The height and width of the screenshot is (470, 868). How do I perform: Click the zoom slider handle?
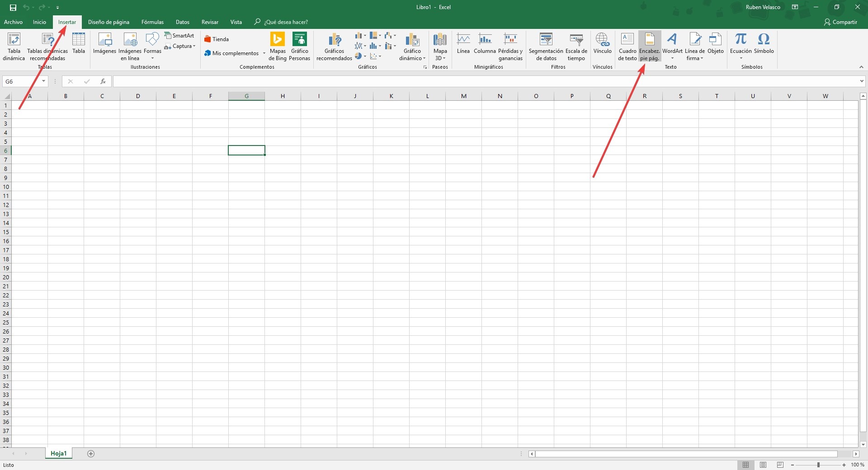[818, 465]
